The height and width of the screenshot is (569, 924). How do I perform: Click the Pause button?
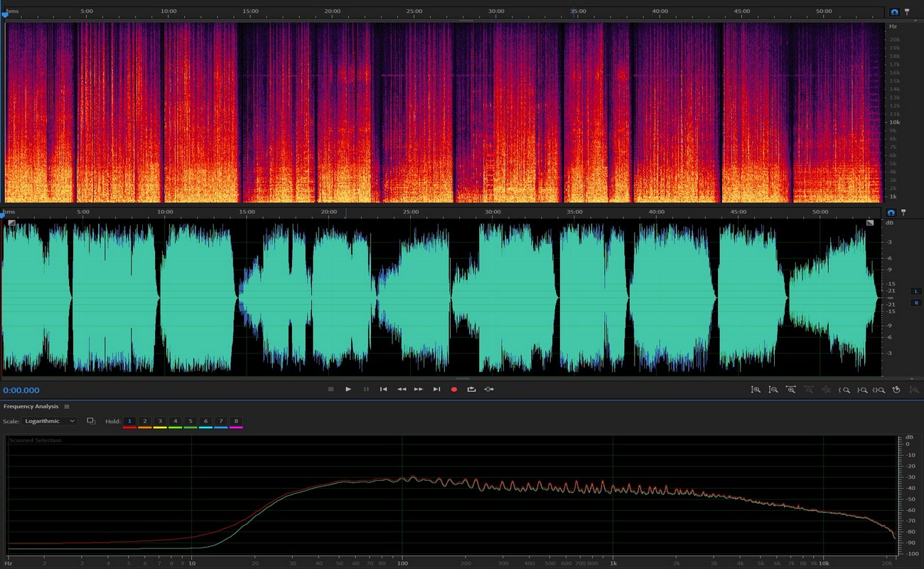click(366, 389)
